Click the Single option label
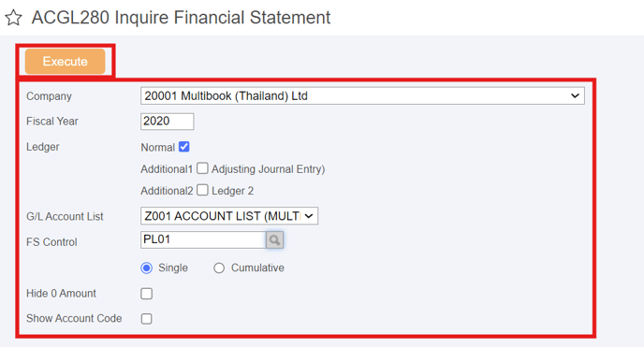The image size is (644, 347). 173,267
